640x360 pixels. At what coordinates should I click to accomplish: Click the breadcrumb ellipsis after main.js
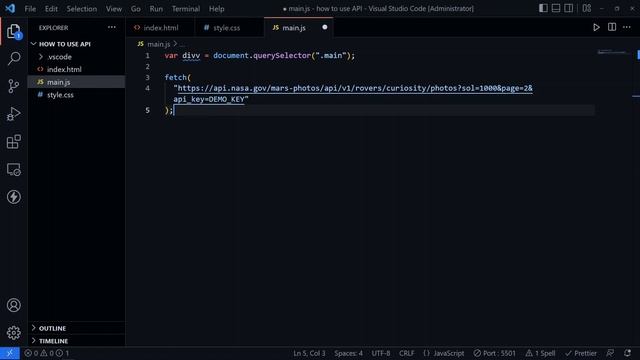click(x=182, y=44)
